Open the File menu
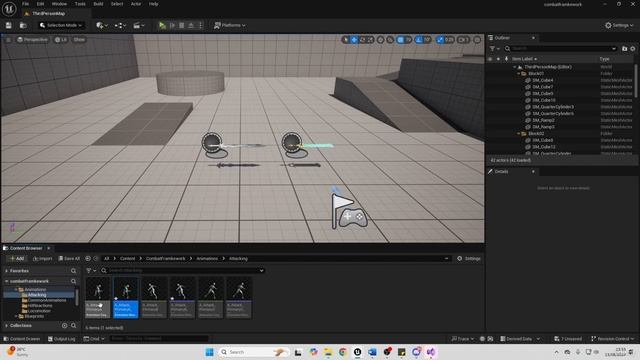 [x=25, y=4]
